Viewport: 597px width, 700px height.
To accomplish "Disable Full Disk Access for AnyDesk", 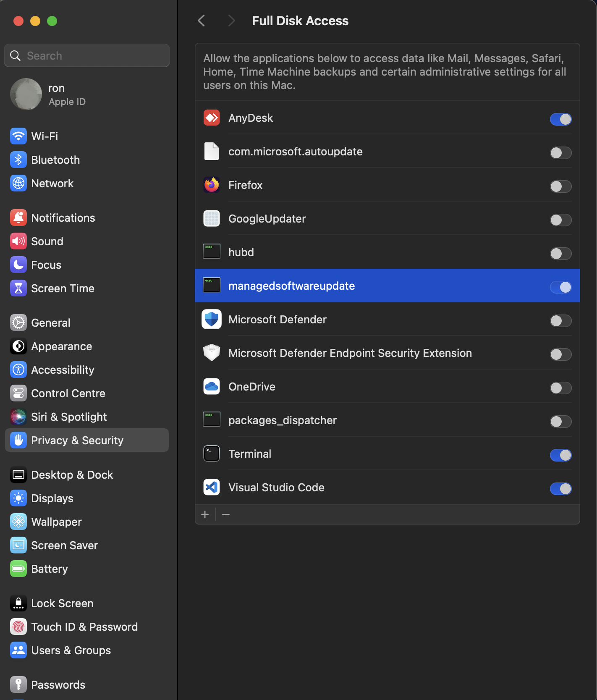I will [x=560, y=119].
